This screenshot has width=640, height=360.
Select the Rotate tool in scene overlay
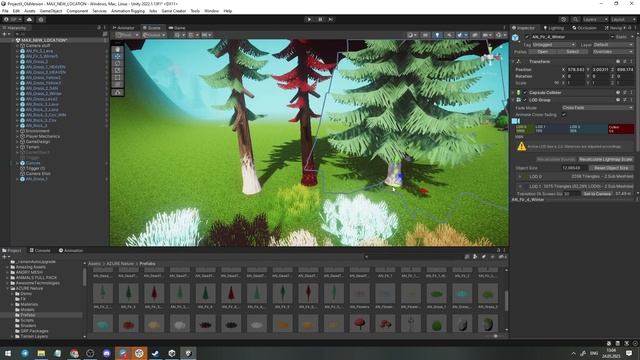(x=118, y=63)
